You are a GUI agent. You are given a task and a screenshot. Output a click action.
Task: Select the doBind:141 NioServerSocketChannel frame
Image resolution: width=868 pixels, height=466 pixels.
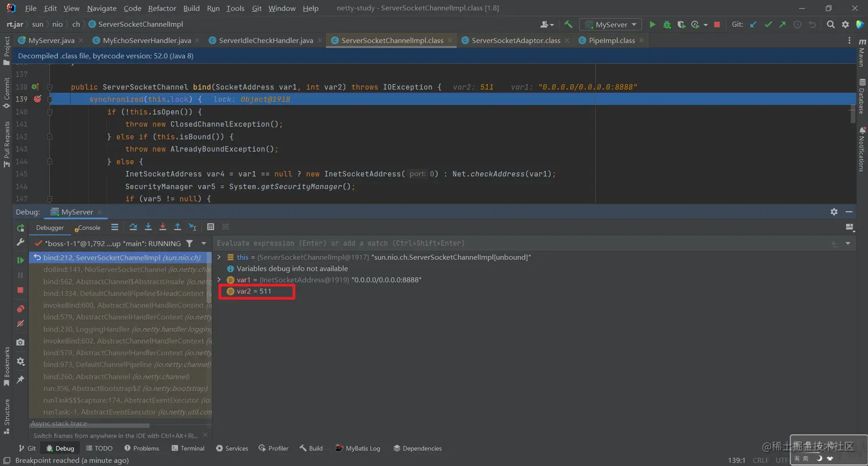(121, 269)
